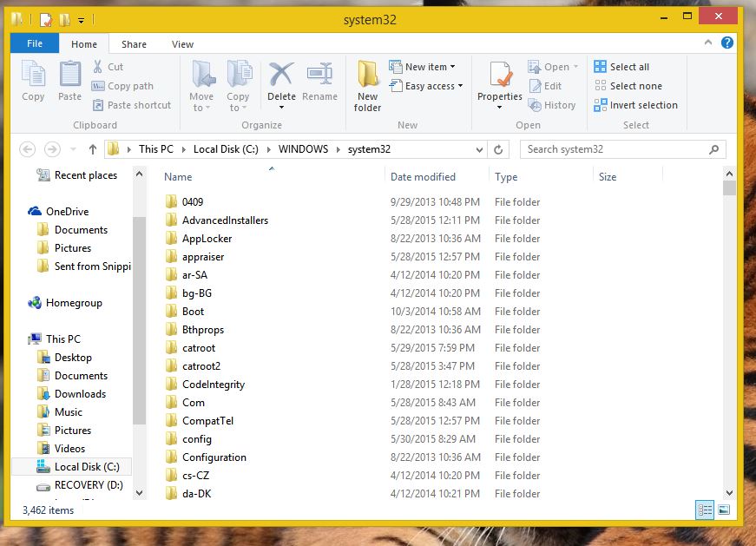Expand the breadcrumb arrow after WINDOWS
This screenshot has height=546, width=756.
[338, 149]
